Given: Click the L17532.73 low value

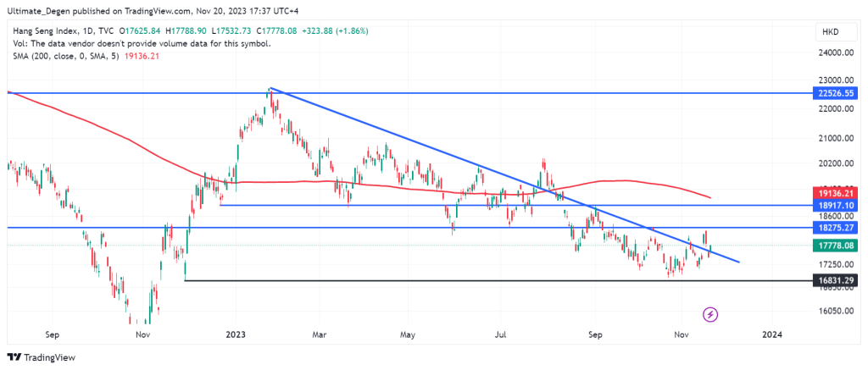Looking at the screenshot, I should click(x=231, y=31).
